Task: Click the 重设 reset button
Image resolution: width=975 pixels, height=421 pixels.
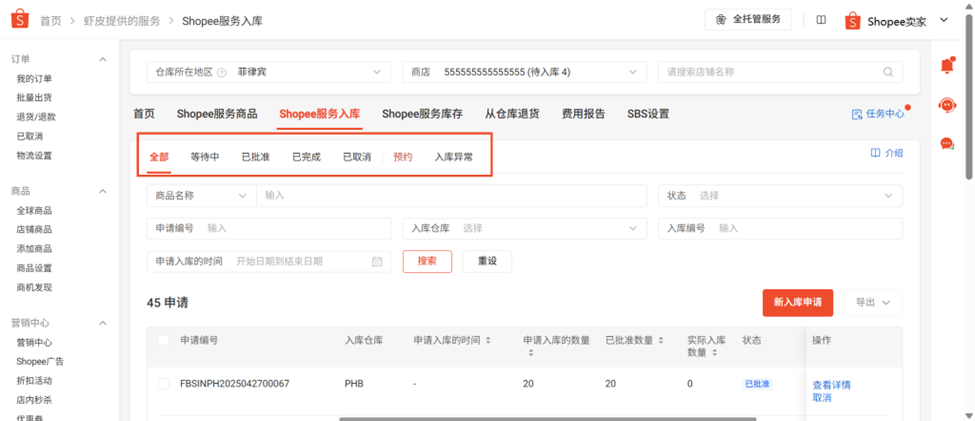Action: point(487,261)
